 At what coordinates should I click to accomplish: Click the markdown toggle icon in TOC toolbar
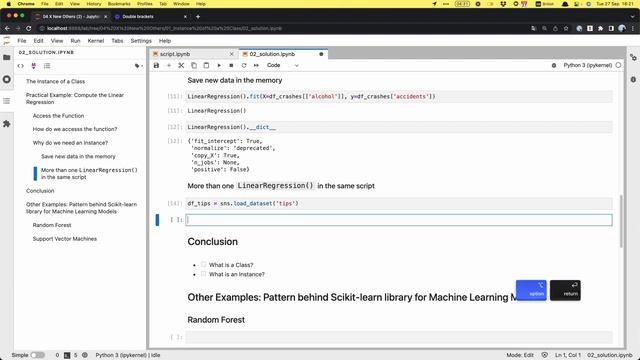pyautogui.click(x=33, y=66)
